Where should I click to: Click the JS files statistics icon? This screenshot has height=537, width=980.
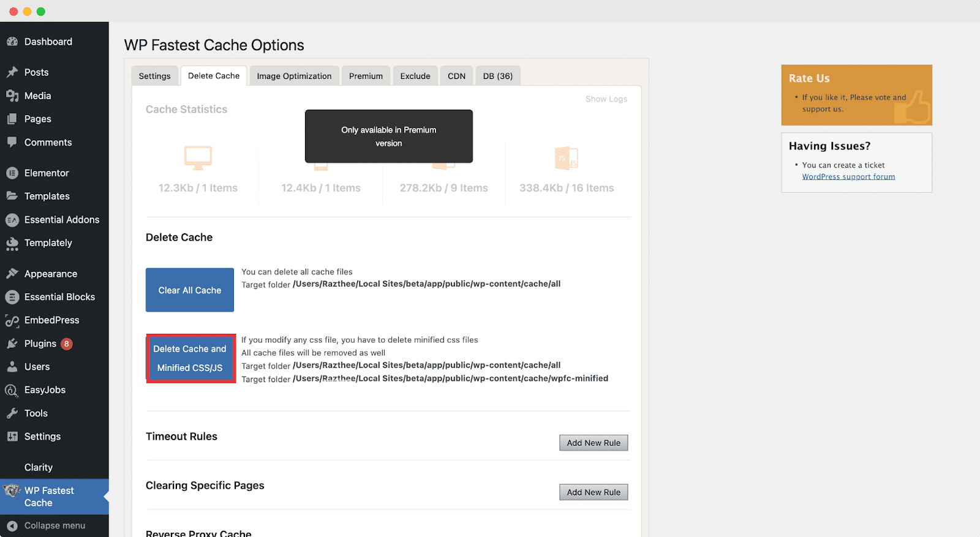[x=567, y=158]
